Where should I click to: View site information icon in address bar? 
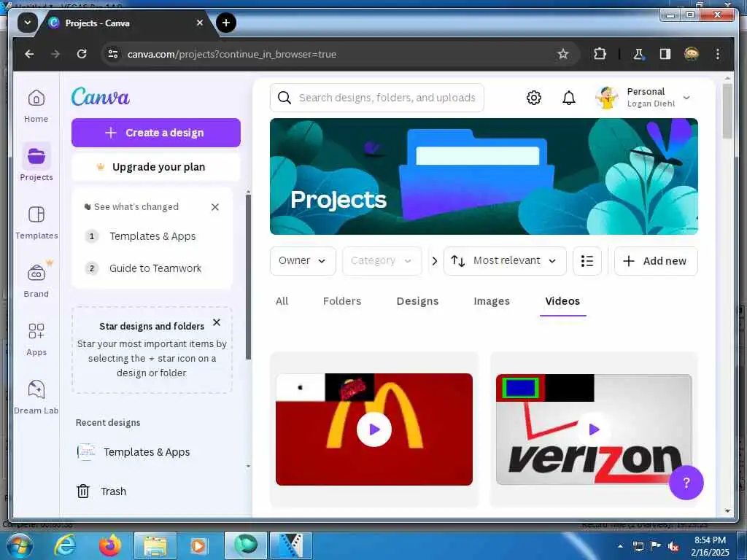[x=113, y=54]
